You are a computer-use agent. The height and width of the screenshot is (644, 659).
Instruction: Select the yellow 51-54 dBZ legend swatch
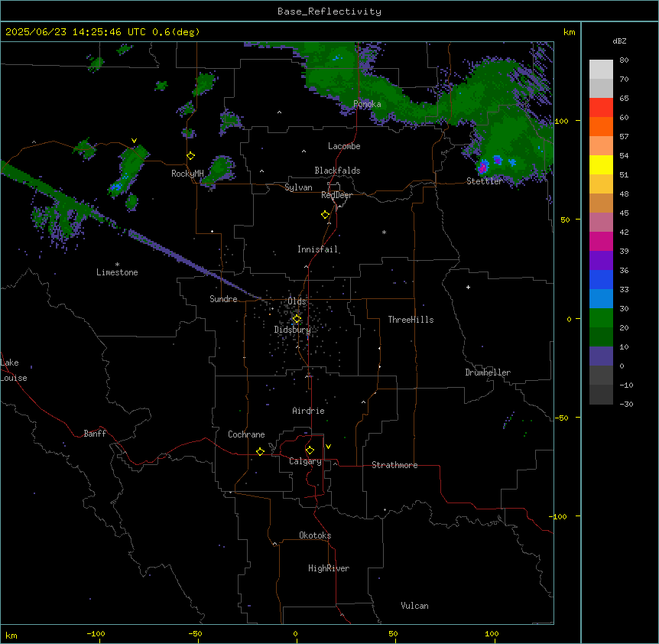coord(601,164)
